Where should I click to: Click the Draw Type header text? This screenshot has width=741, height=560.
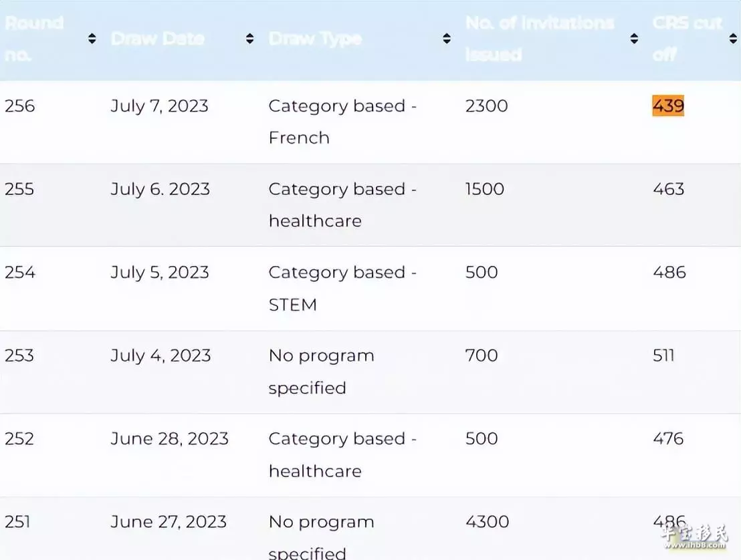pos(315,39)
